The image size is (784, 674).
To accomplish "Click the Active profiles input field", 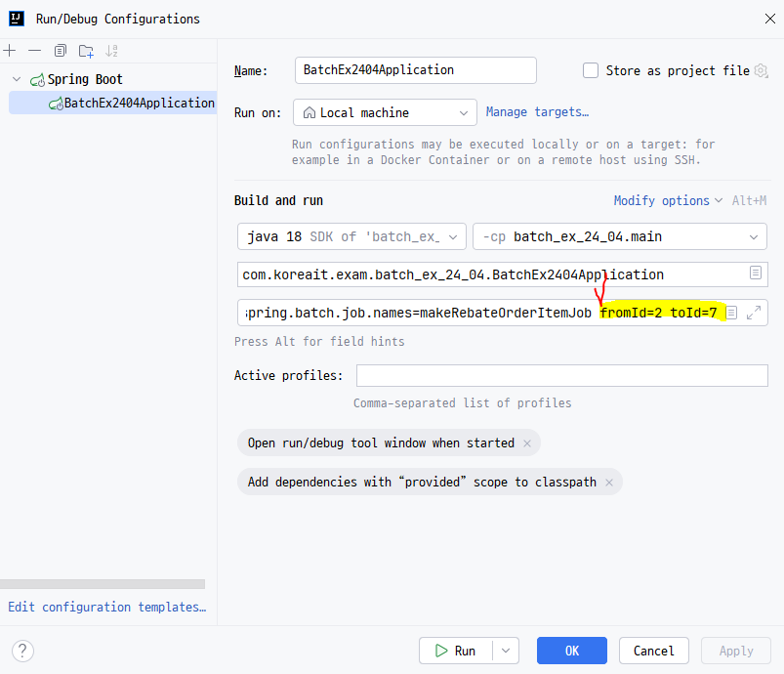I will tap(562, 375).
